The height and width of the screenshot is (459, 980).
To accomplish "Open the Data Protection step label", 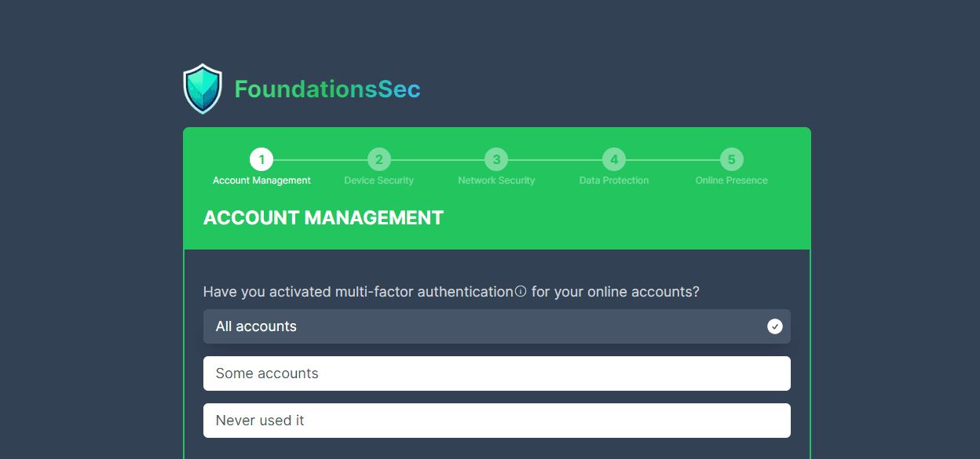I will pyautogui.click(x=614, y=180).
